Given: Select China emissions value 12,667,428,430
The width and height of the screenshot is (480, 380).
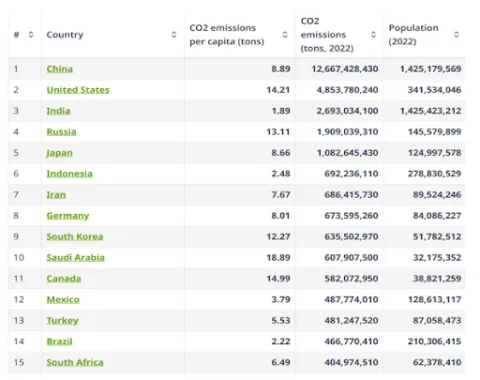Looking at the screenshot, I should (x=345, y=69).
